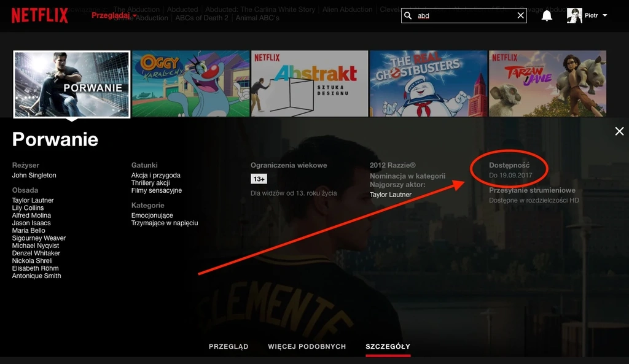The image size is (629, 364).
Task: Click the Piotr profile avatar
Action: (x=574, y=15)
